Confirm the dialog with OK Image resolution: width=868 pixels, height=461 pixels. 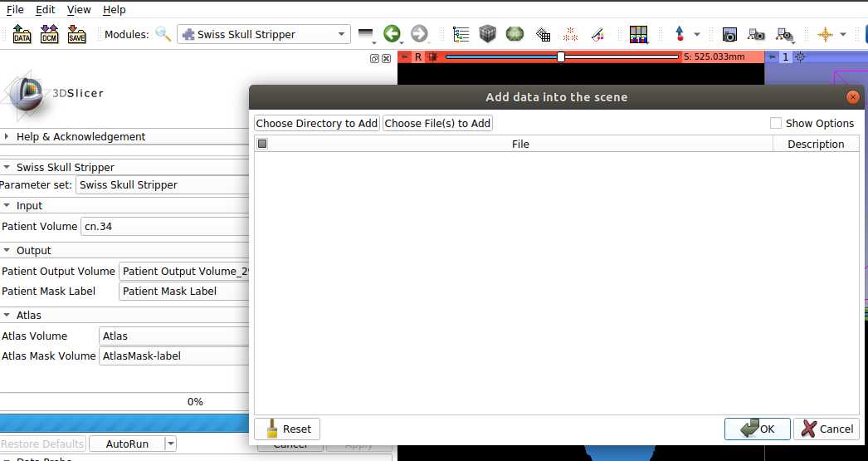[x=758, y=429]
